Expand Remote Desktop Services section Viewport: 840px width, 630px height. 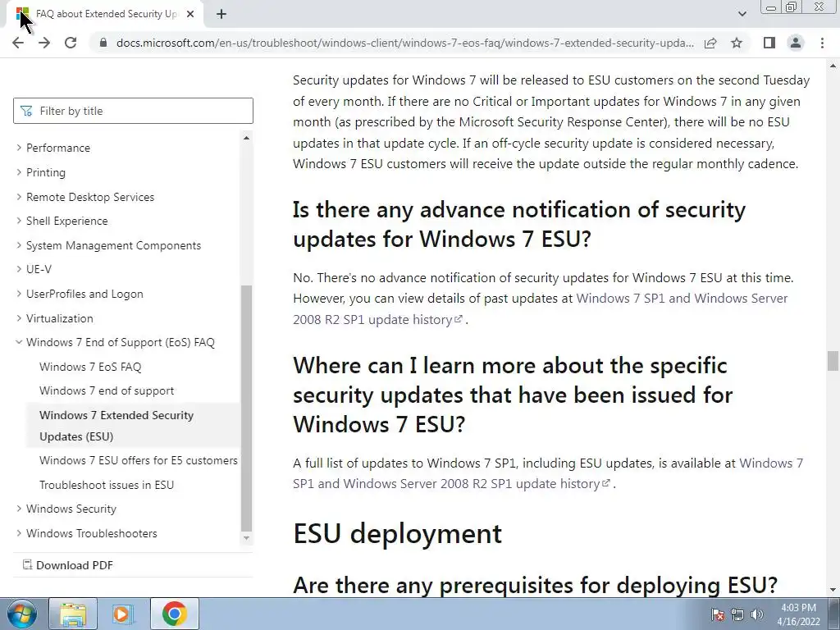tap(85, 197)
